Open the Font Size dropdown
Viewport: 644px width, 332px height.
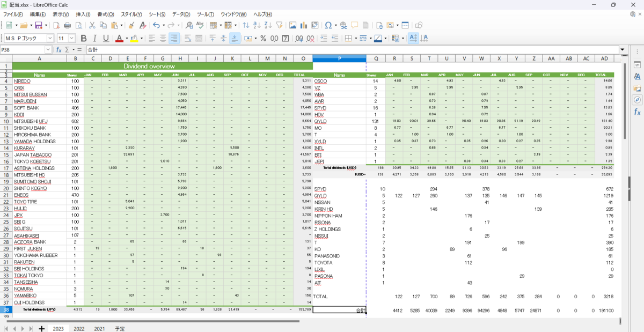[x=72, y=38]
